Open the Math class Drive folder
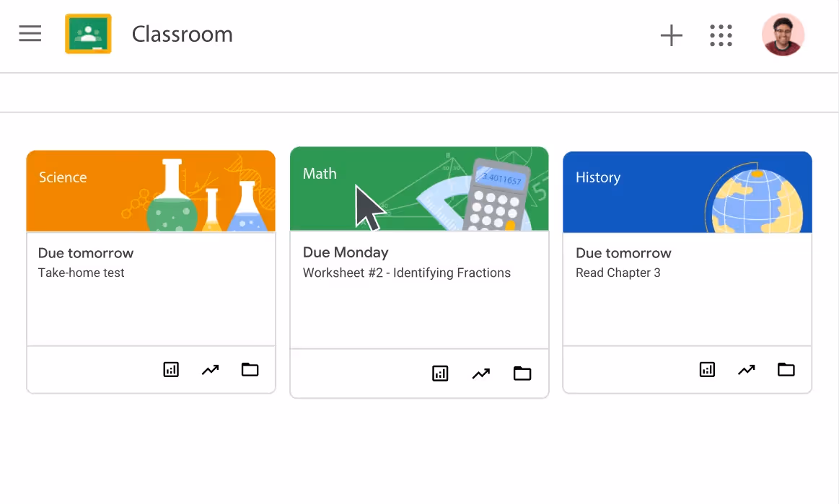The height and width of the screenshot is (504, 839). 522,373
